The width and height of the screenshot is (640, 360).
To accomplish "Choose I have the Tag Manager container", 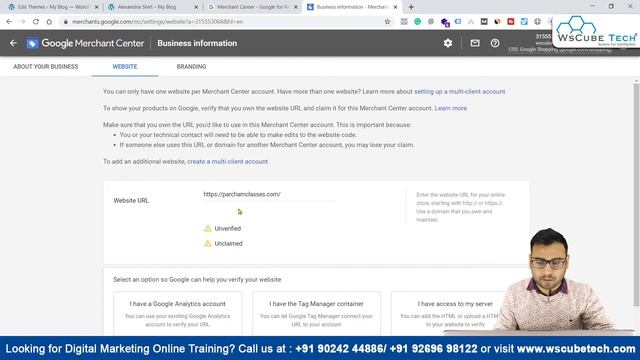I will (x=316, y=313).
